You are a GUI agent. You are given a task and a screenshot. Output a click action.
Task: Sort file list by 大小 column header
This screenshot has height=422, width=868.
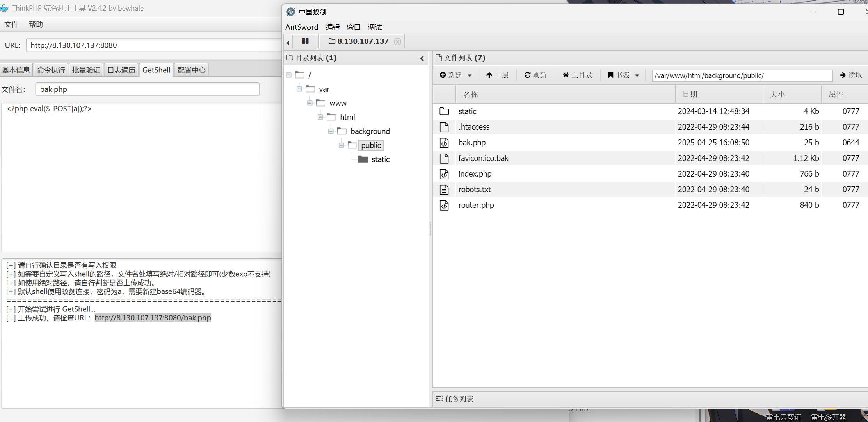792,94
